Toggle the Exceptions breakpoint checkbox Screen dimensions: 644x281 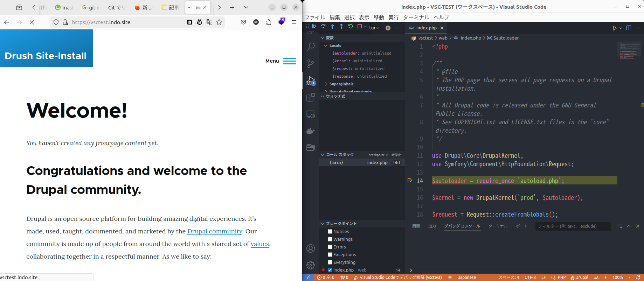click(x=330, y=255)
